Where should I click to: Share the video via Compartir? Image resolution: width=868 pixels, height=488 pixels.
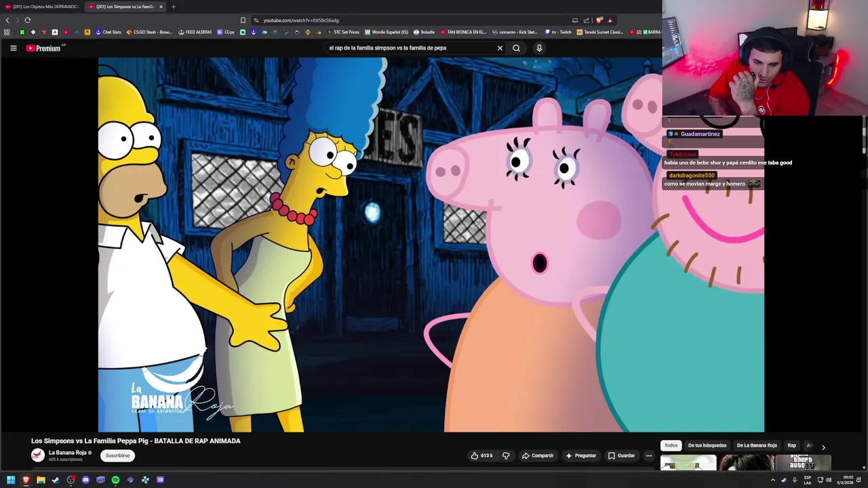[538, 455]
